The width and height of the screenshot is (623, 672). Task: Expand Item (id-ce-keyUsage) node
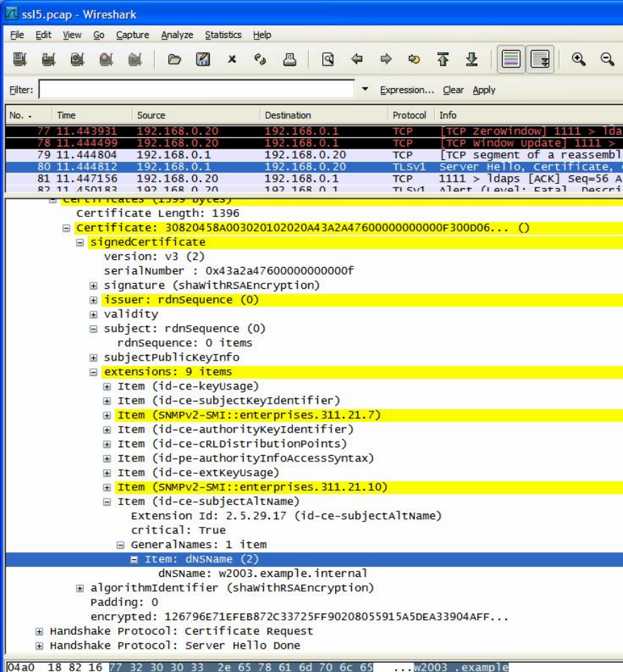pyautogui.click(x=107, y=386)
